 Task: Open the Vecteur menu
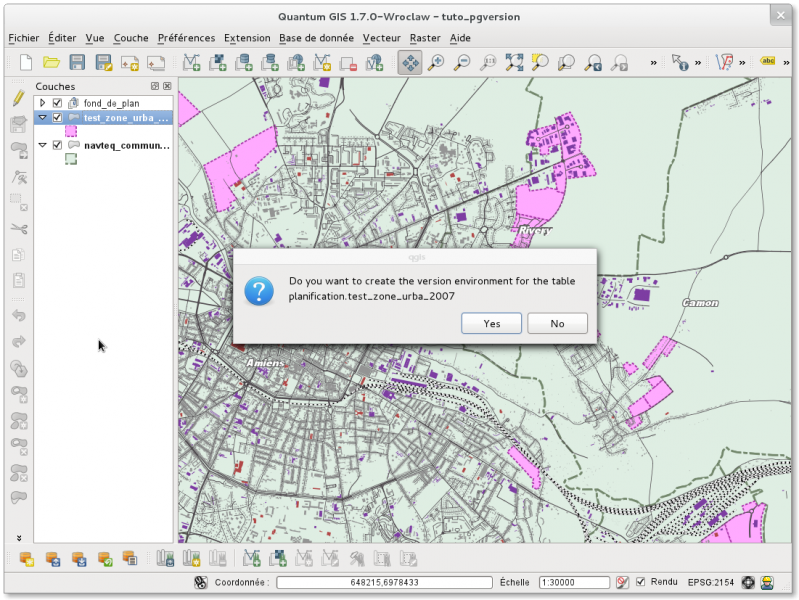coord(381,38)
